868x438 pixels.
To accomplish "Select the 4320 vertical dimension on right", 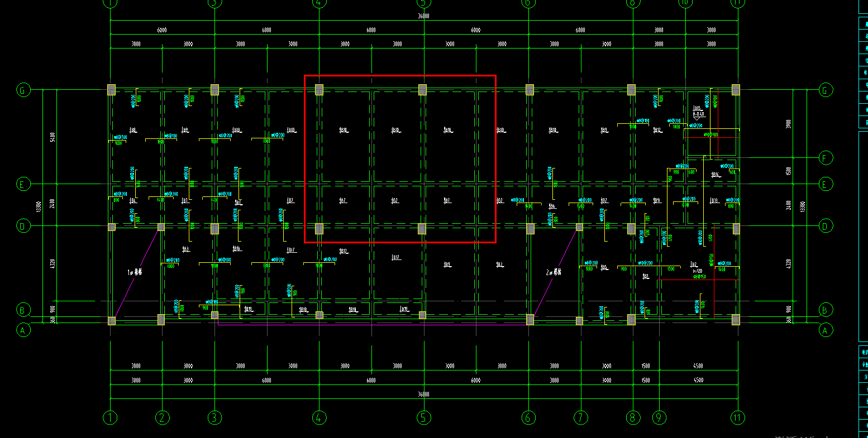I will click(x=788, y=264).
